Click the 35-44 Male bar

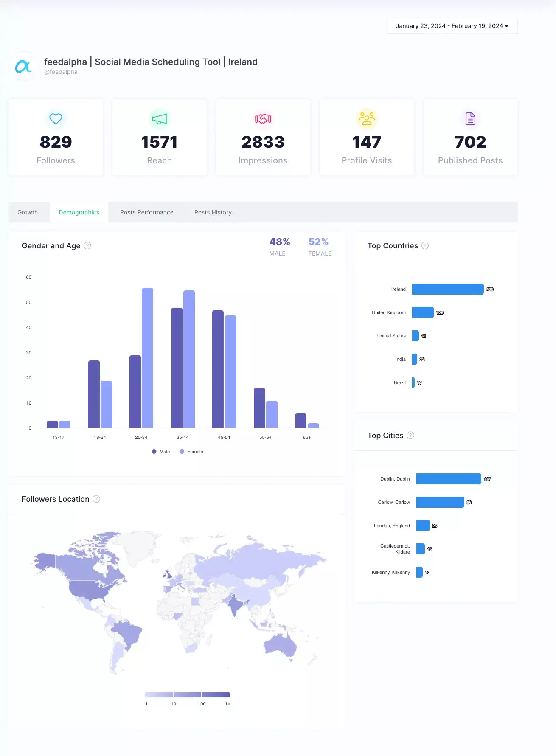click(177, 368)
